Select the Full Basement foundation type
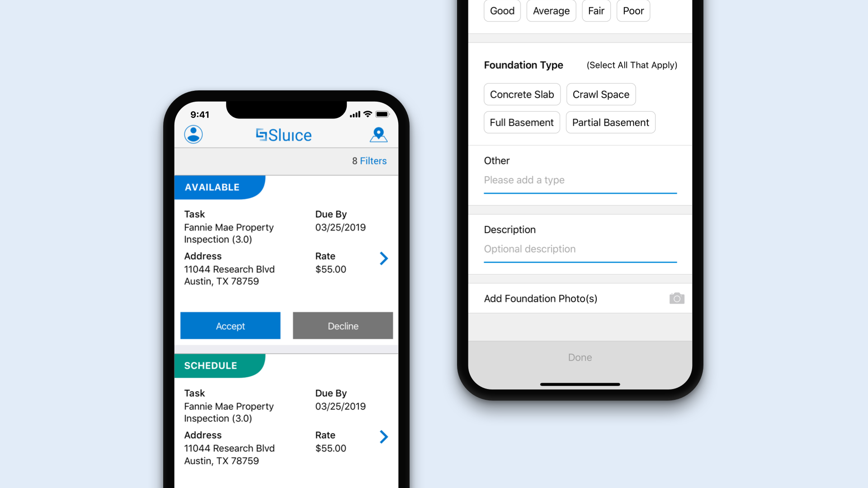 pyautogui.click(x=520, y=123)
